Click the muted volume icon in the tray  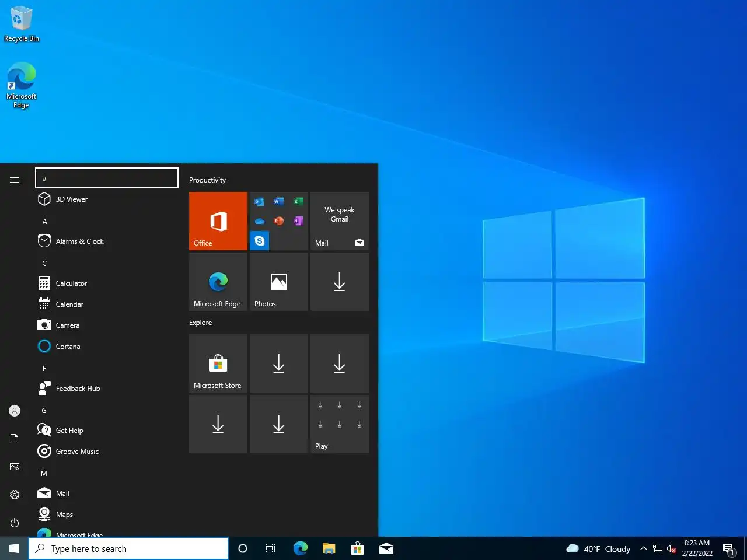pyautogui.click(x=672, y=548)
